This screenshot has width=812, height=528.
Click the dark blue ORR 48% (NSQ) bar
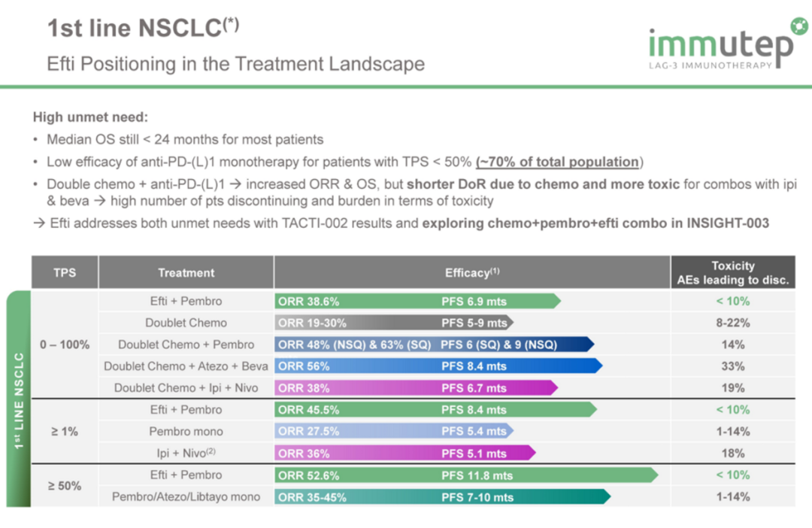pos(434,345)
